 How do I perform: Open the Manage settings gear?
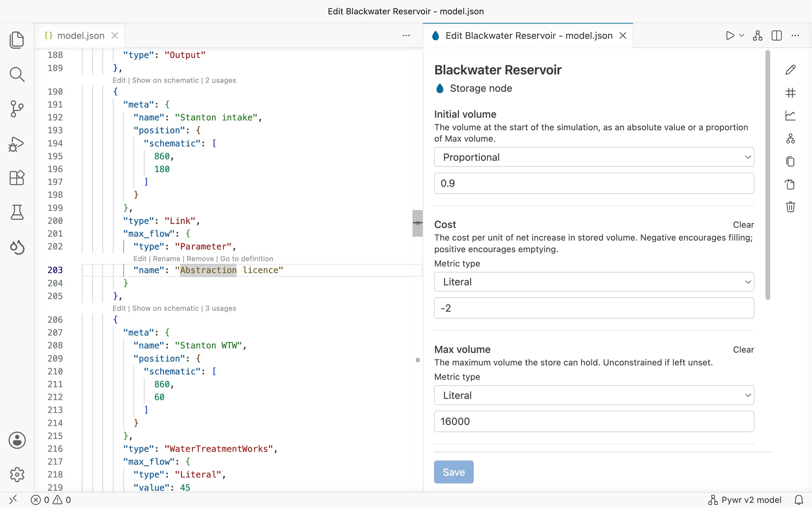pos(17,475)
